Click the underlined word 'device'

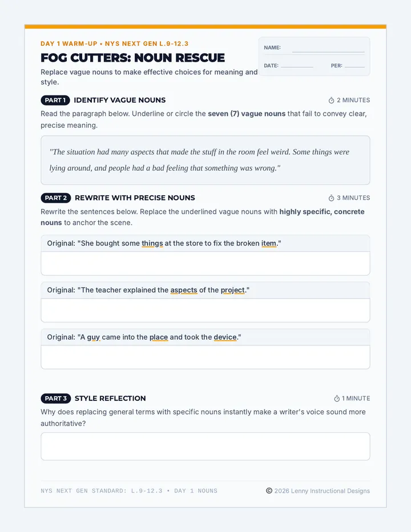click(225, 337)
